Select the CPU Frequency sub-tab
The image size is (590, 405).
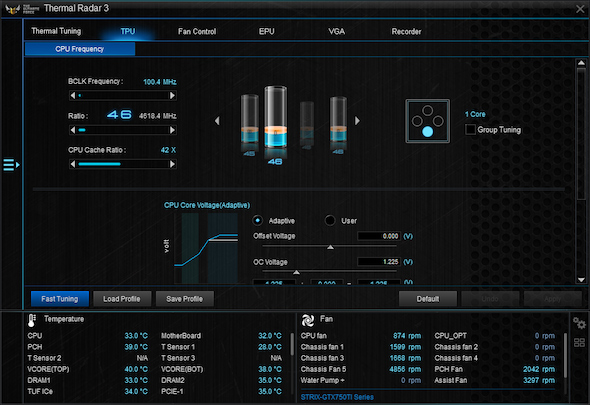pos(80,49)
